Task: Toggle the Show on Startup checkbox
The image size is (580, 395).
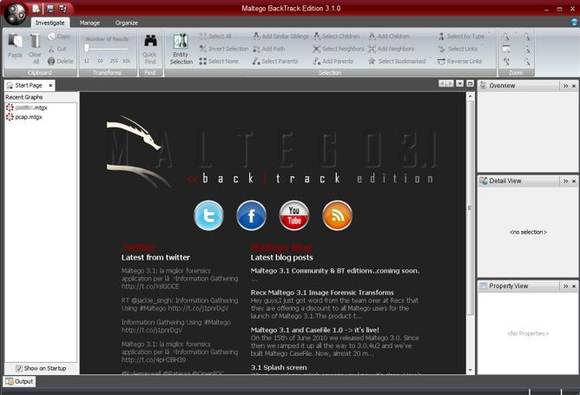Action: coord(19,368)
